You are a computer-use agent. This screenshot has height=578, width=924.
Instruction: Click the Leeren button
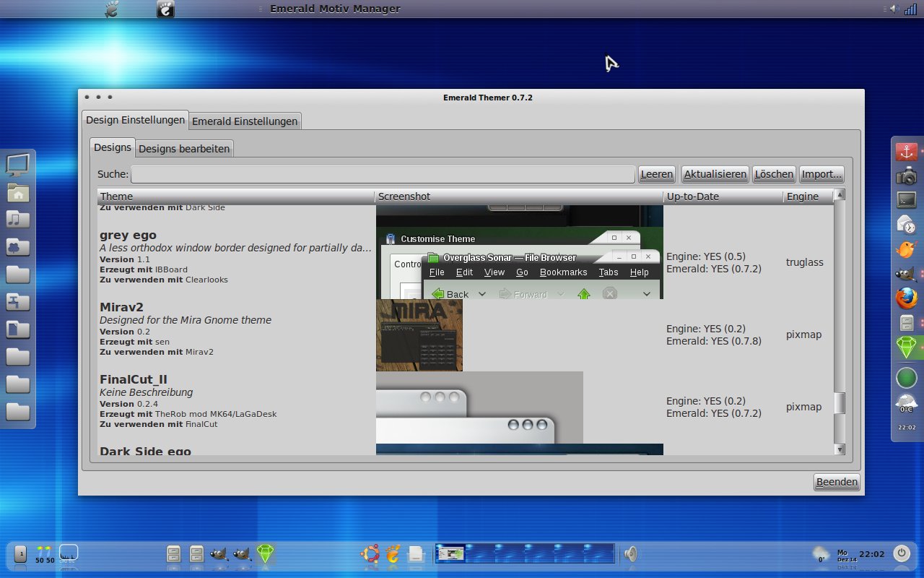pos(657,174)
